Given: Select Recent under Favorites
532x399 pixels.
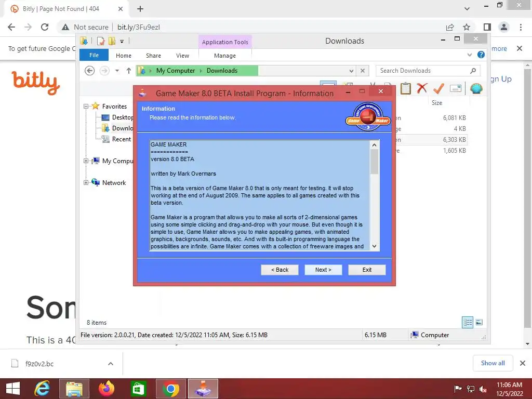Looking at the screenshot, I should click(x=116, y=139).
